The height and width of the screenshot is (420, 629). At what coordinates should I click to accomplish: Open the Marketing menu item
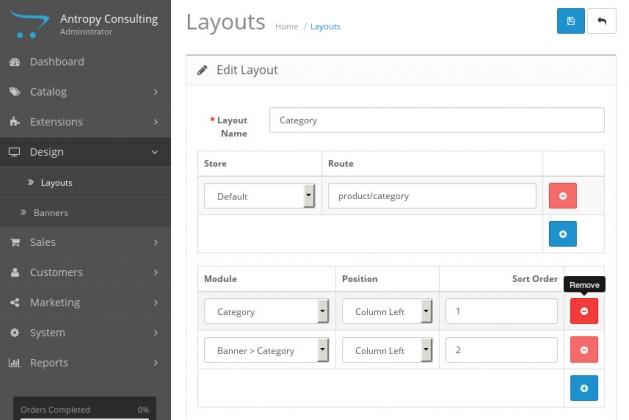point(85,302)
